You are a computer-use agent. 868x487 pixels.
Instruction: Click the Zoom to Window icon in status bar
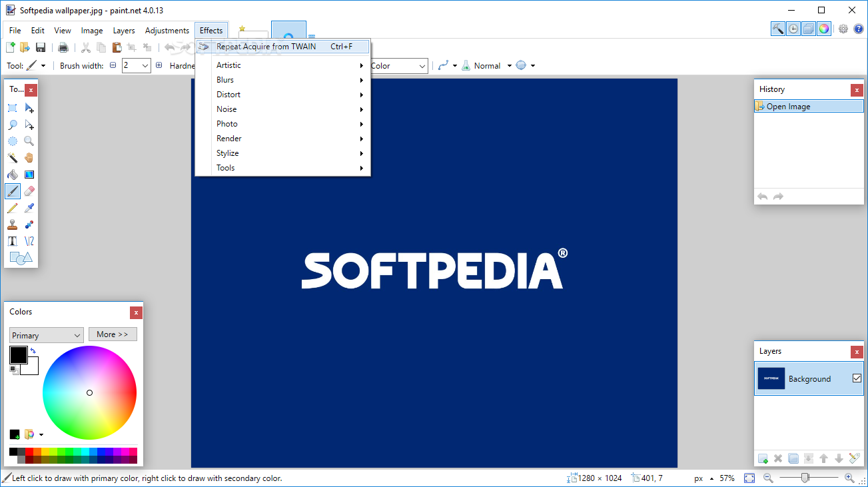[x=749, y=478]
